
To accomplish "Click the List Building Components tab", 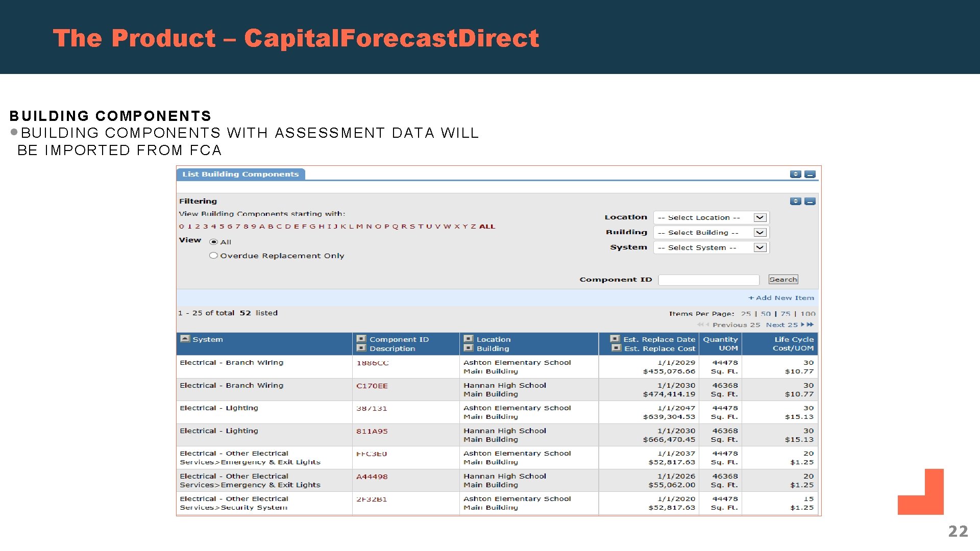I will click(x=240, y=174).
